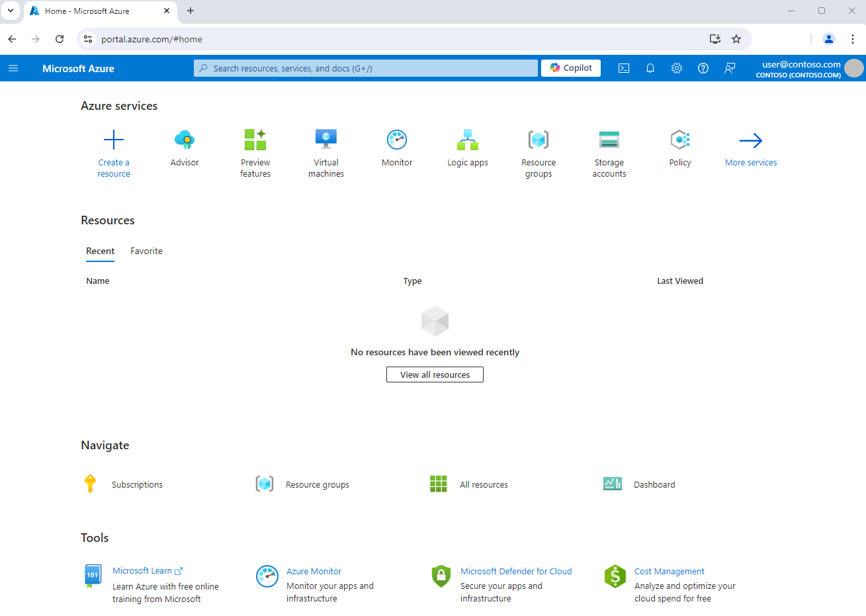The image size is (866, 616).
Task: Click the install app icon in address bar
Action: [x=715, y=39]
